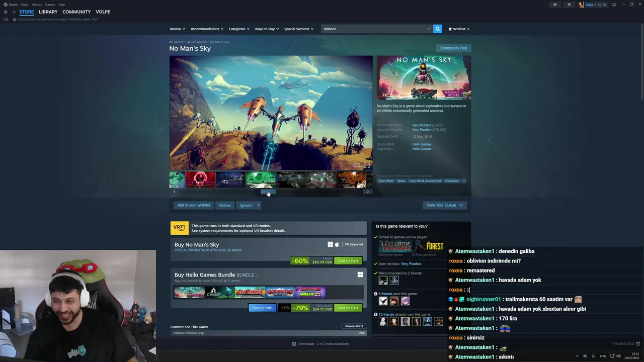Click the Wishlist star link
This screenshot has width=644, height=362.
(459, 29)
